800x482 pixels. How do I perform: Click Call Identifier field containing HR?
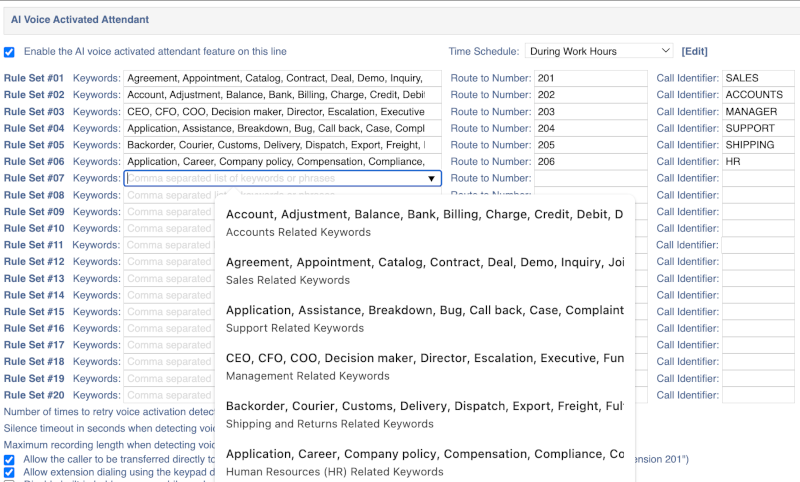pyautogui.click(x=758, y=162)
